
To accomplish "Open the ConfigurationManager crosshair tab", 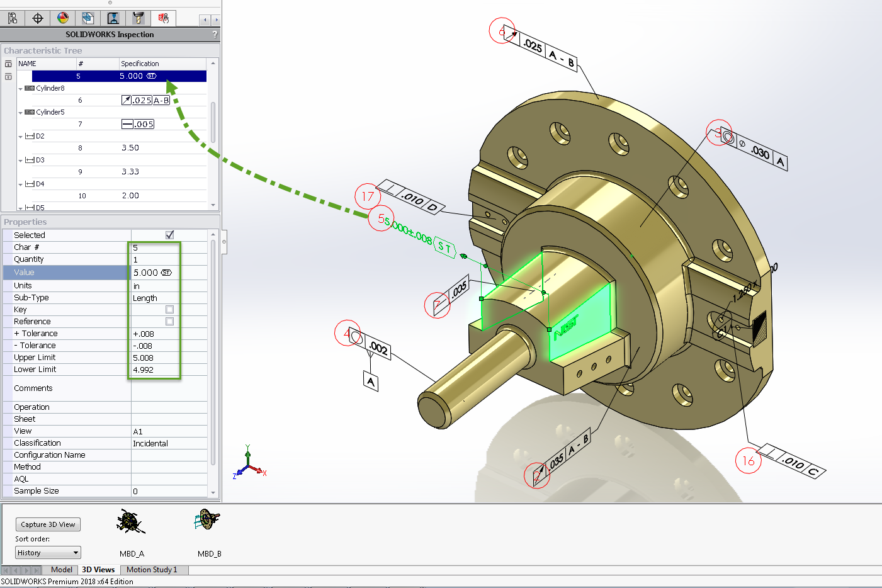I will click(38, 18).
